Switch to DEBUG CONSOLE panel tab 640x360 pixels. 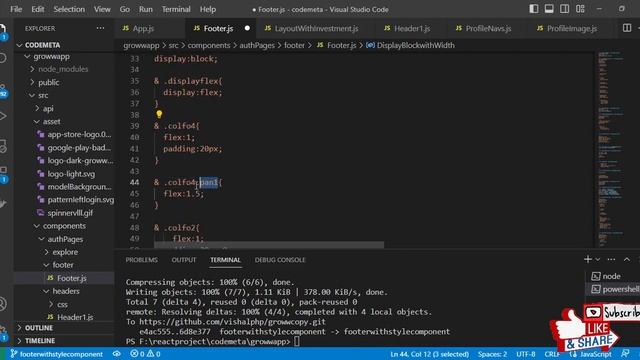coord(280,260)
